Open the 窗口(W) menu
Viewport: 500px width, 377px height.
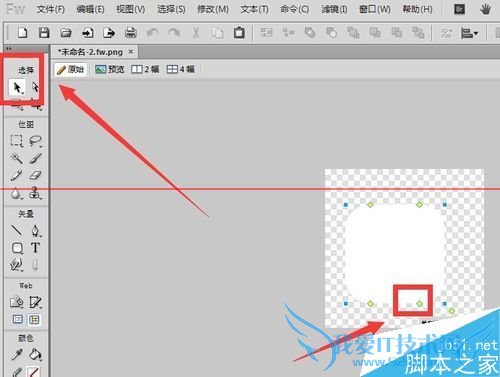[x=375, y=9]
